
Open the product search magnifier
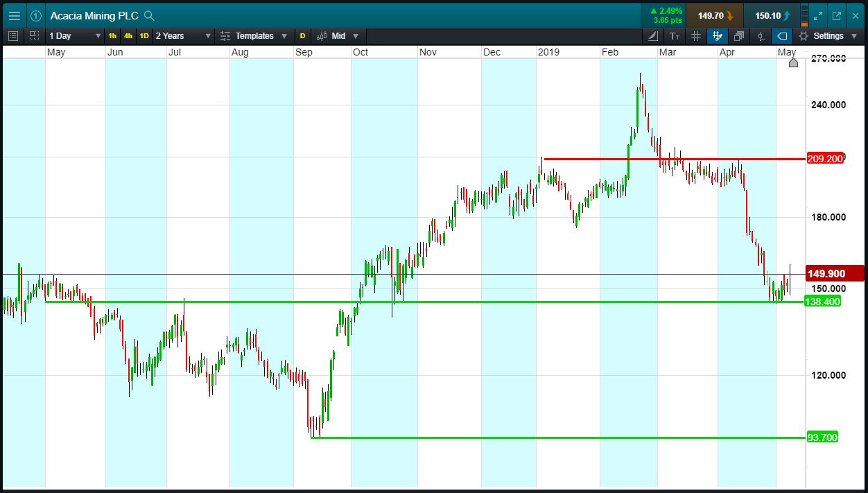(x=149, y=15)
